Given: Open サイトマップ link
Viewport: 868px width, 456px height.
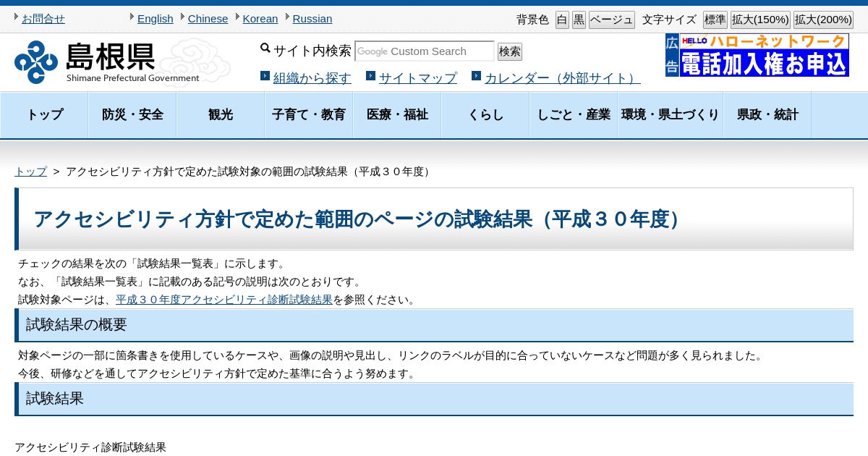Looking at the screenshot, I should [x=418, y=78].
